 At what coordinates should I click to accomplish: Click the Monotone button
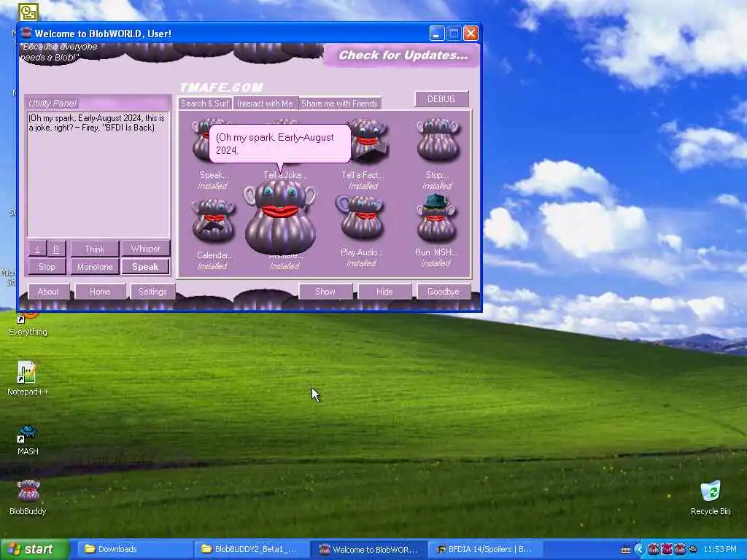point(95,267)
